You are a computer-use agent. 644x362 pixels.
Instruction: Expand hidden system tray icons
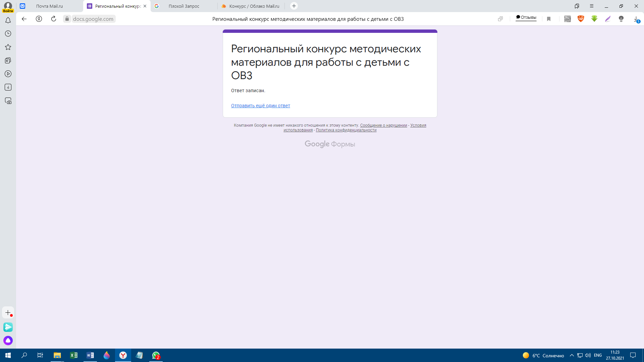click(x=572, y=355)
